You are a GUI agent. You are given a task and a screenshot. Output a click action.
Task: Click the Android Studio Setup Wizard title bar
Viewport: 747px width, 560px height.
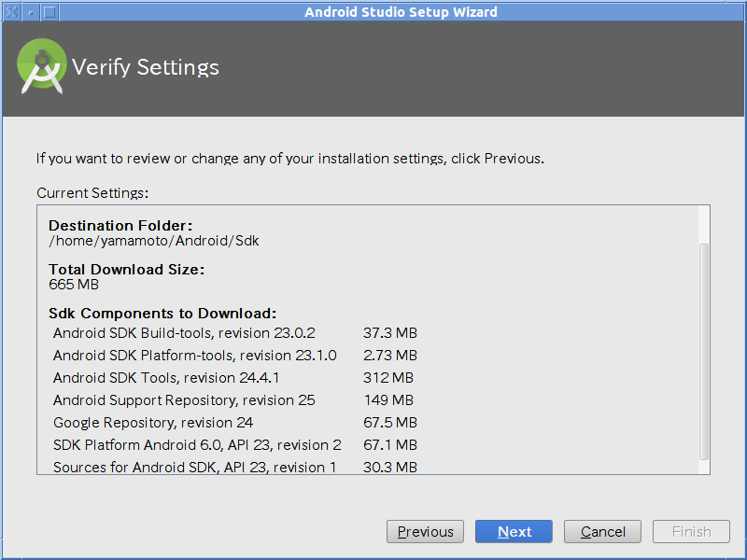(x=401, y=12)
